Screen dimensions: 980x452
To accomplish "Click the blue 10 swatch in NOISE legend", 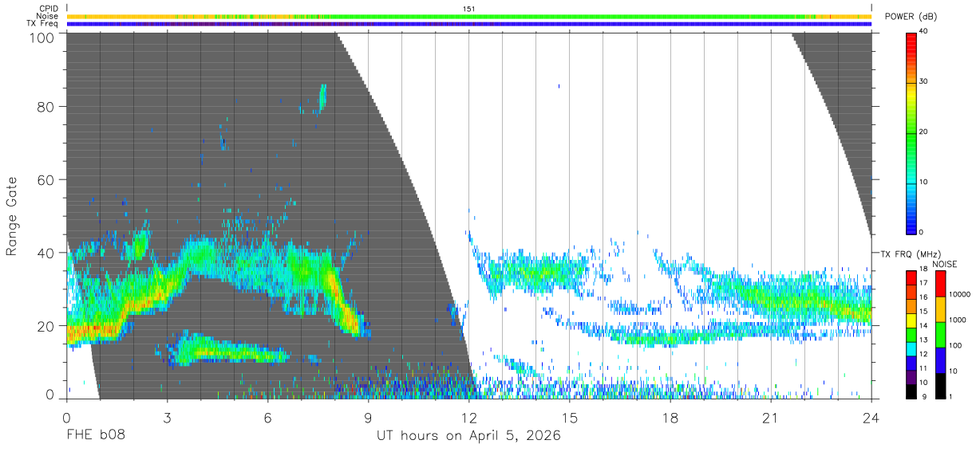I will pos(939,360).
